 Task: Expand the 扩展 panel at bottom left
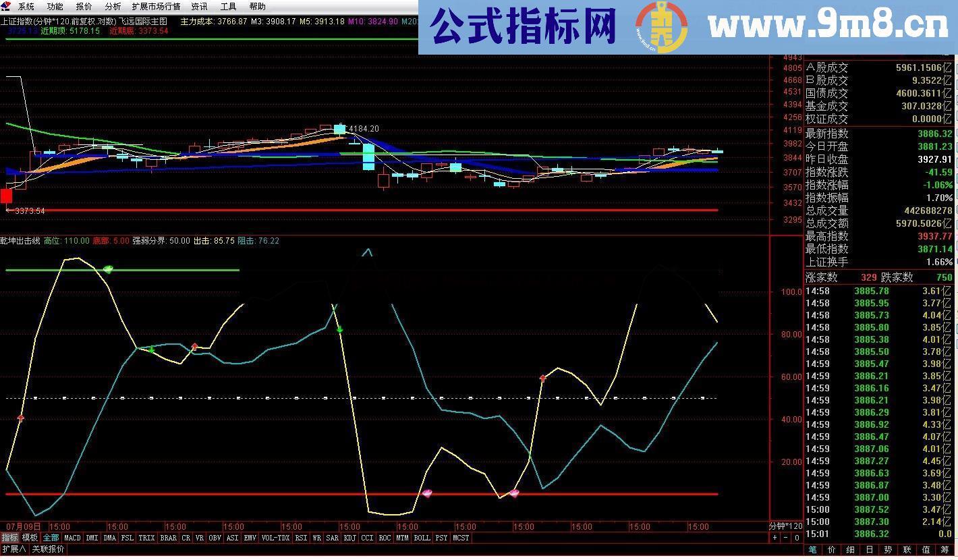point(15,551)
